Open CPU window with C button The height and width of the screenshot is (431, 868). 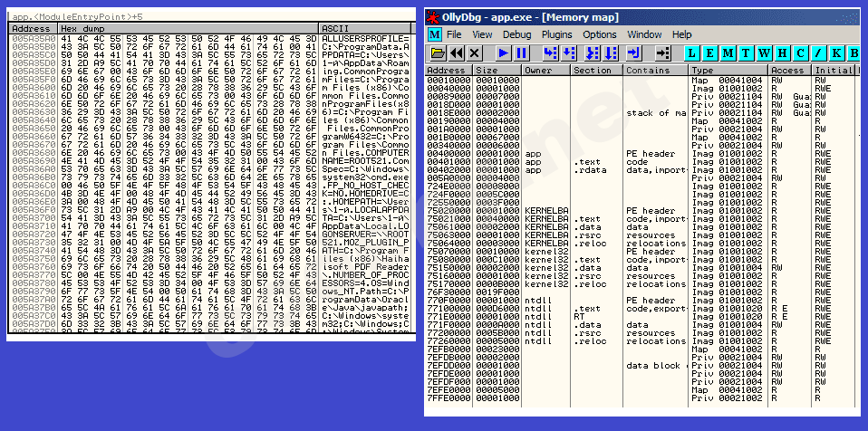801,53
